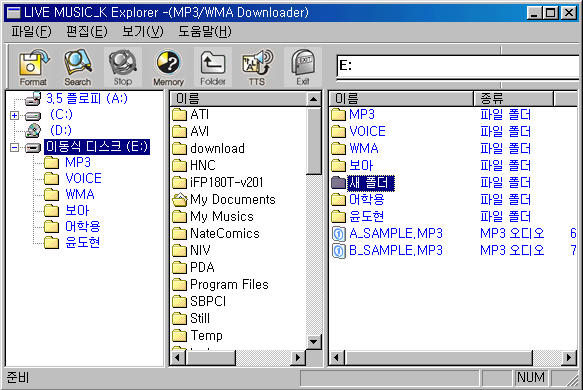Click the Exit door icon
The image size is (583, 390).
303,67
